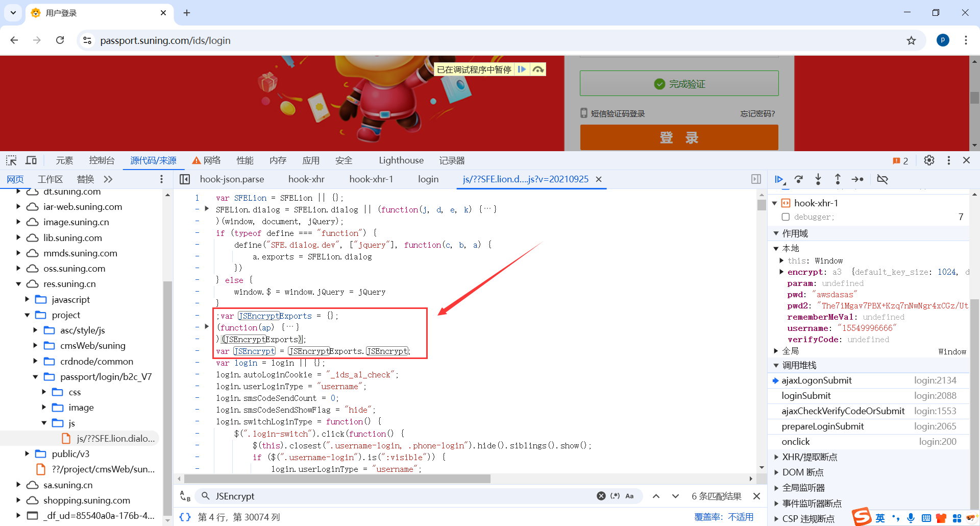This screenshot has height=526, width=980.
Task: Switch to the 控制台 Console tab
Action: point(102,160)
